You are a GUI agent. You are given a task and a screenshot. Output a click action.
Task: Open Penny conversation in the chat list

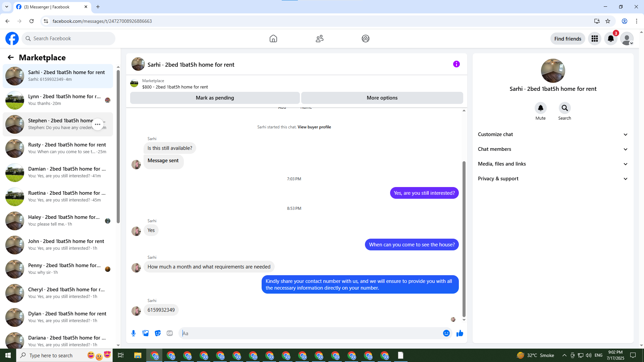[58, 269]
